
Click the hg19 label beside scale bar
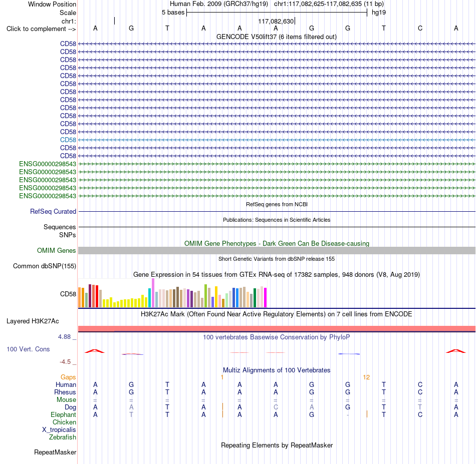379,13
